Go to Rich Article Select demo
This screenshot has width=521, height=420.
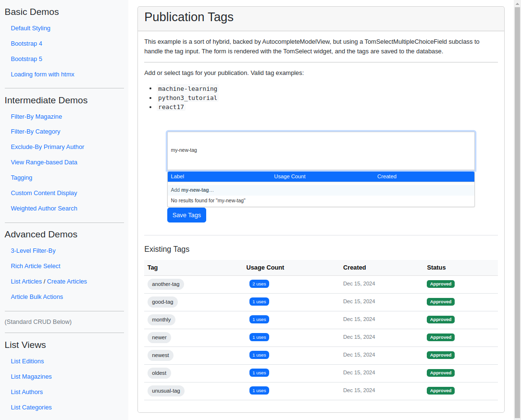(x=36, y=266)
